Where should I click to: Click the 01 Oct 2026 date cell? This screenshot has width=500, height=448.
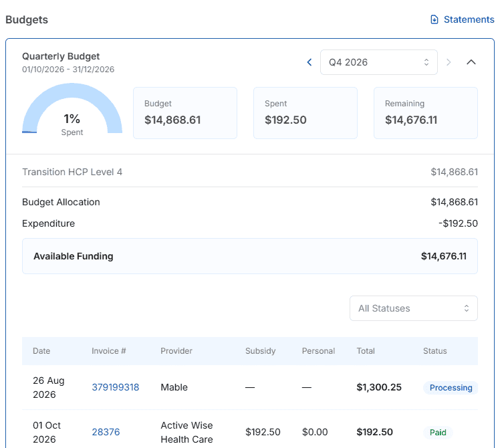click(47, 432)
